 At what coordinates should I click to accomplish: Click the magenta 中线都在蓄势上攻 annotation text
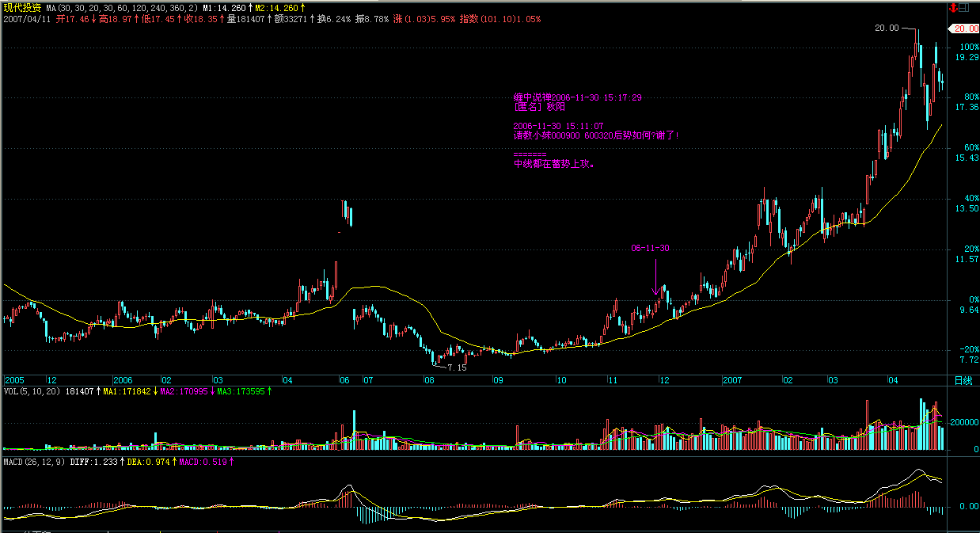(554, 165)
